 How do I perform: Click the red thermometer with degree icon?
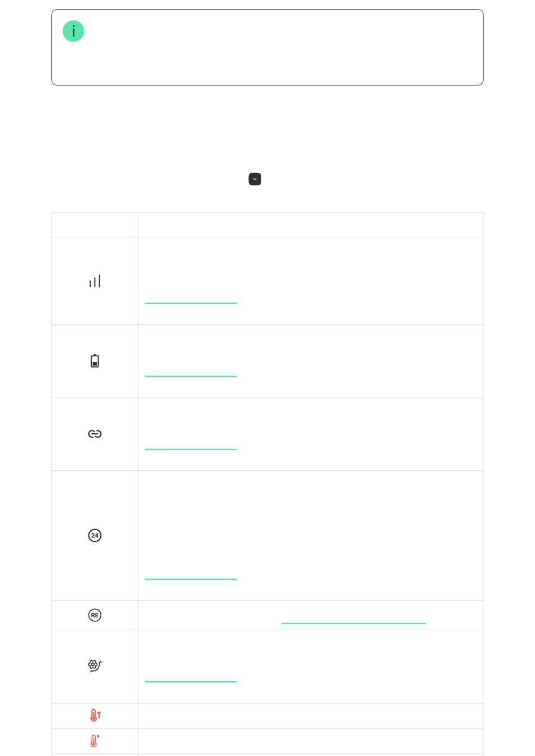point(95,741)
